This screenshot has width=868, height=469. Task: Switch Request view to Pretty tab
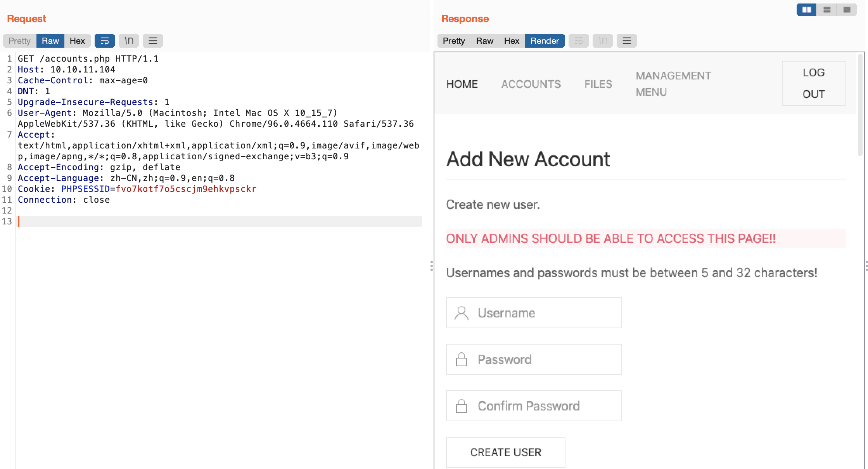(x=19, y=41)
